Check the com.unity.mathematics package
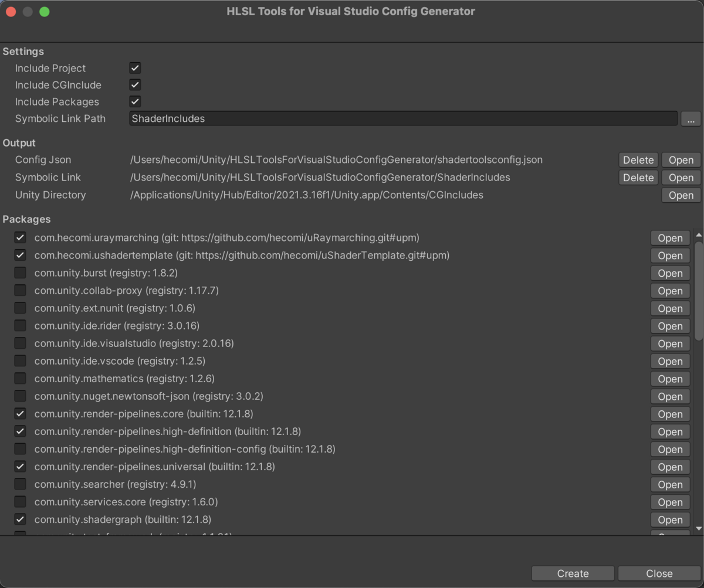The height and width of the screenshot is (588, 704). pos(21,378)
